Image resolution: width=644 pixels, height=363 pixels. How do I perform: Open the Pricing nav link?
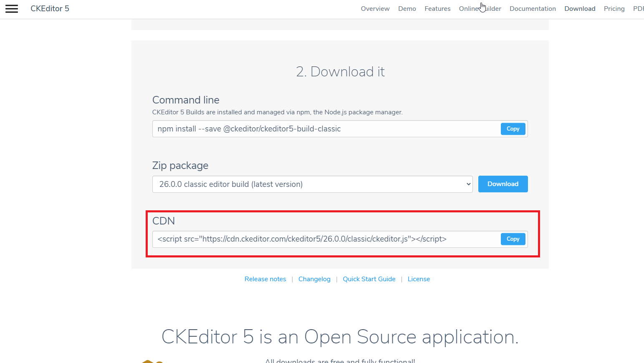[614, 9]
